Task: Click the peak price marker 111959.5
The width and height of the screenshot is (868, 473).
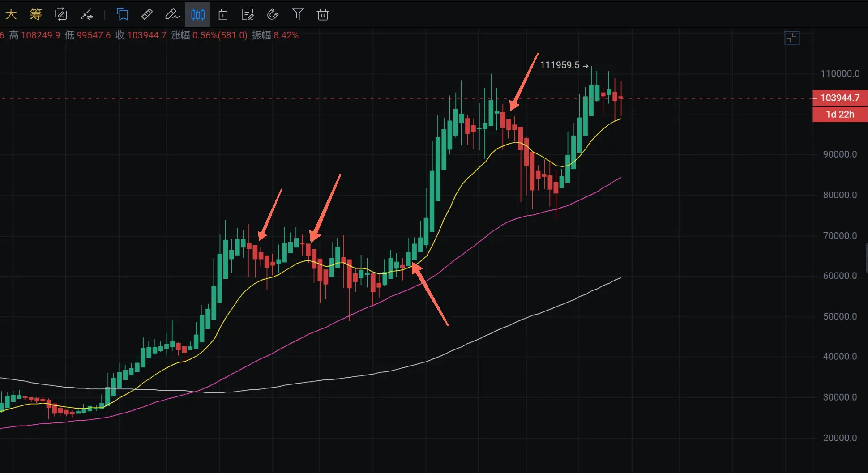Action: [560, 65]
